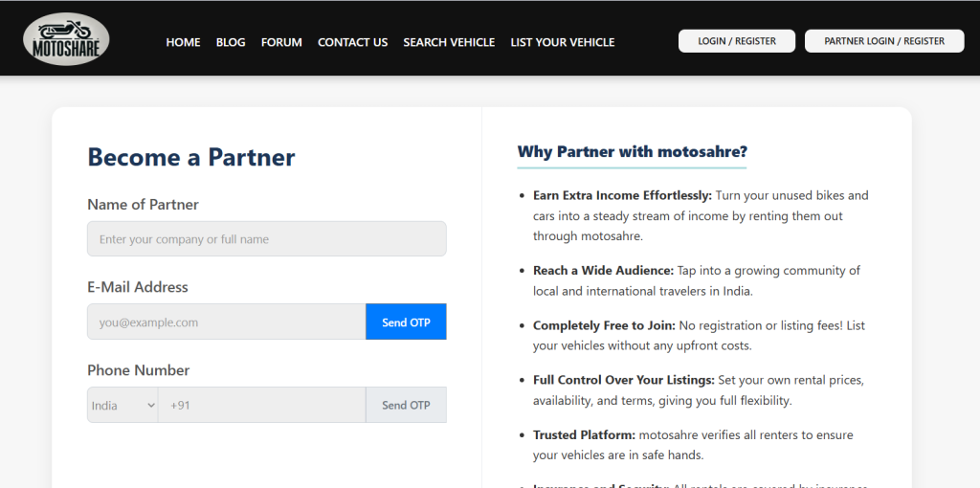Click 'Why Partner with motosahre?' heading

[632, 152]
